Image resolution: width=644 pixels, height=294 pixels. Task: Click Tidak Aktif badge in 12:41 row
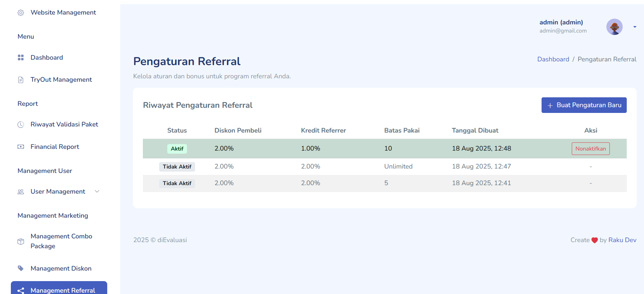click(x=177, y=183)
